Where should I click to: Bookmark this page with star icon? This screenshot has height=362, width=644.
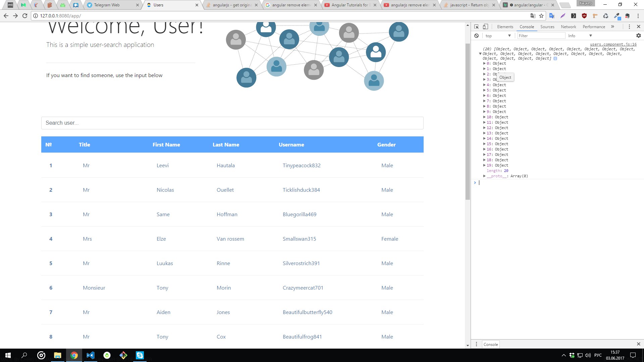[x=541, y=16]
